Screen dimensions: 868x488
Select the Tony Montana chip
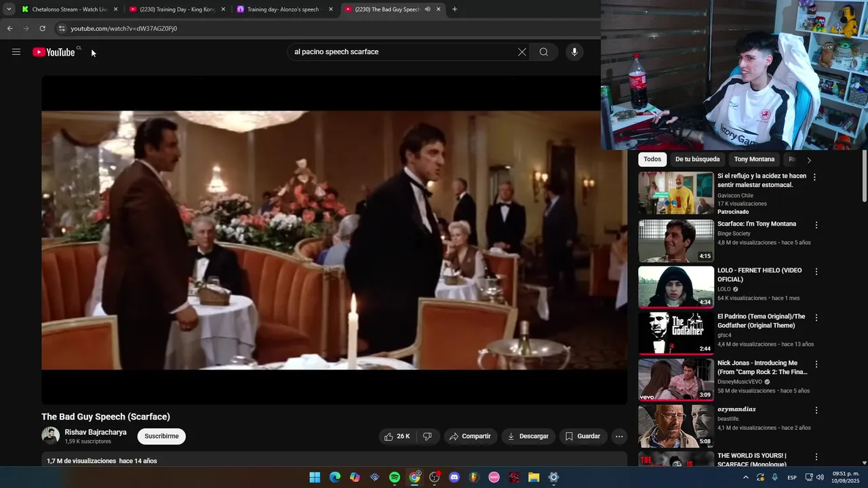[754, 159]
